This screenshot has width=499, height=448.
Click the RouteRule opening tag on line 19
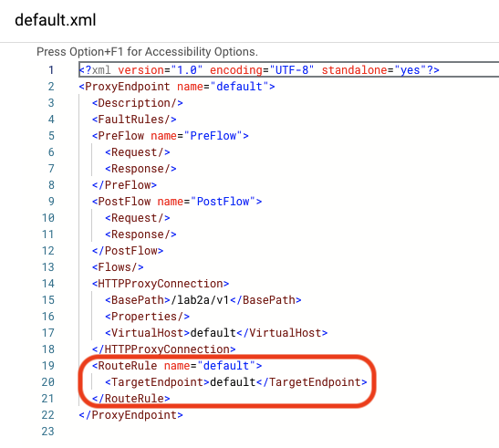point(177,366)
